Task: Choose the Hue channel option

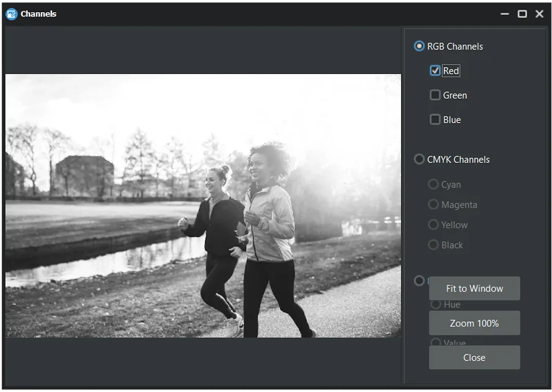Action: point(436,304)
